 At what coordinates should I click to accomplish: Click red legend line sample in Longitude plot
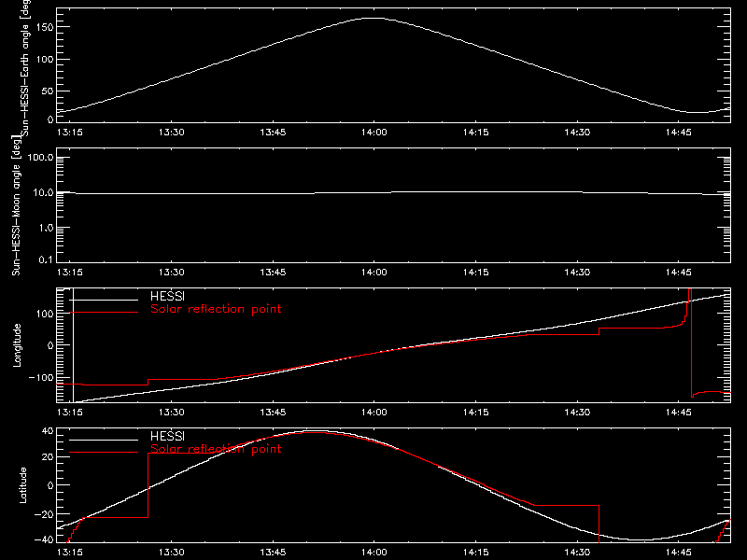[104, 313]
